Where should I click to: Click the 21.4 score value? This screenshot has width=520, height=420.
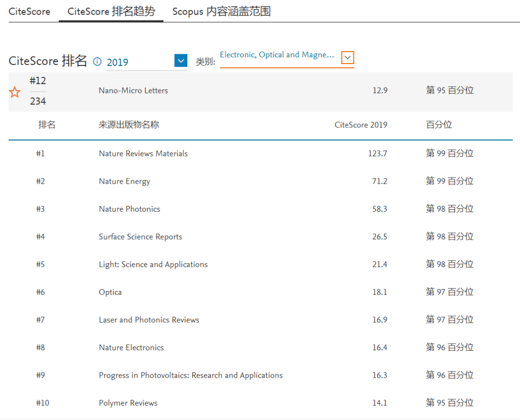[x=379, y=265]
